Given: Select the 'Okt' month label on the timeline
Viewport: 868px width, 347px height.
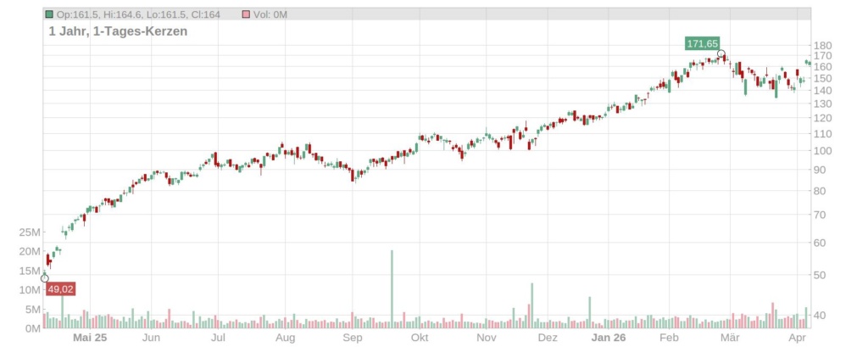Looking at the screenshot, I should click(x=419, y=338).
